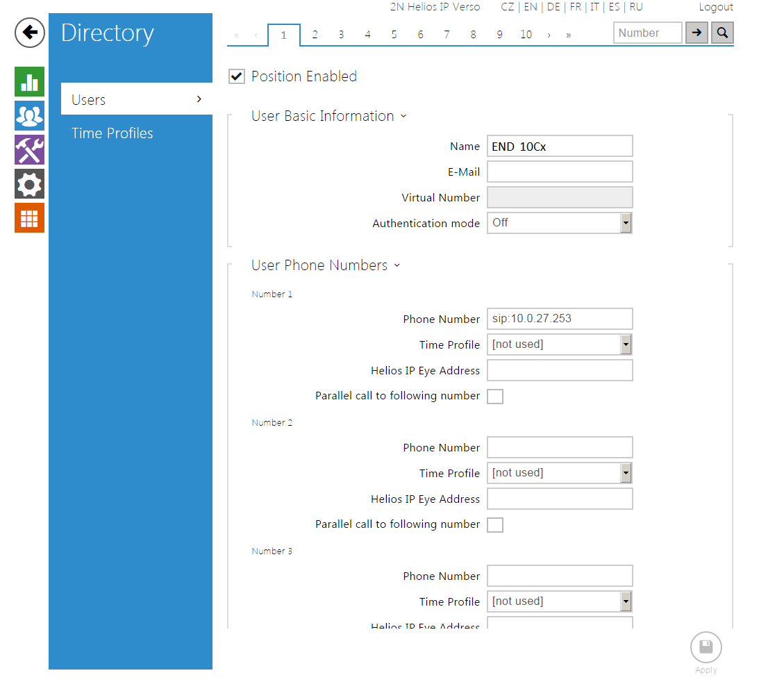The image size is (784, 682).
Task: Click the E-Mail input field
Action: (x=560, y=172)
